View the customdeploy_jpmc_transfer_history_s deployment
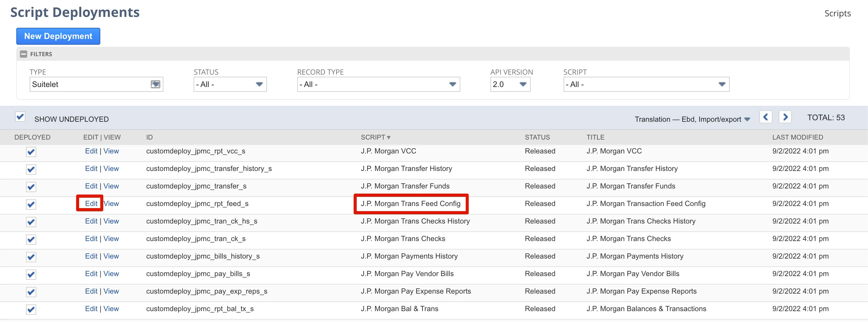The height and width of the screenshot is (322, 868). click(111, 169)
